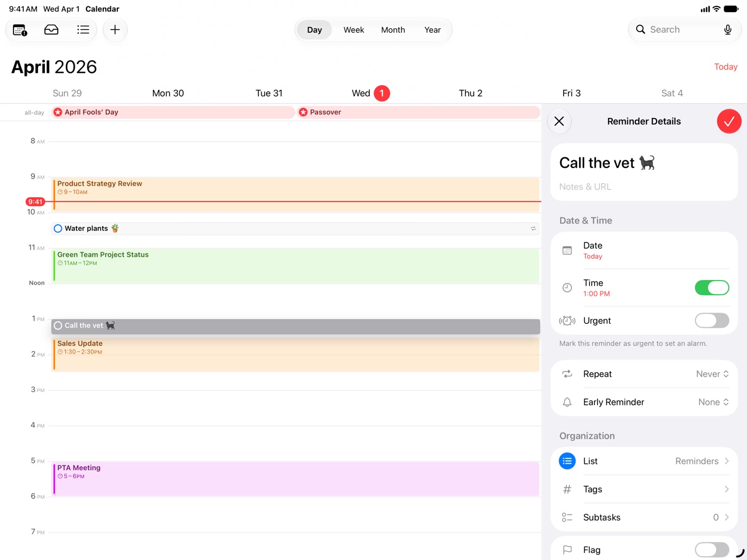
Task: Switch to Month view tab
Action: click(393, 30)
